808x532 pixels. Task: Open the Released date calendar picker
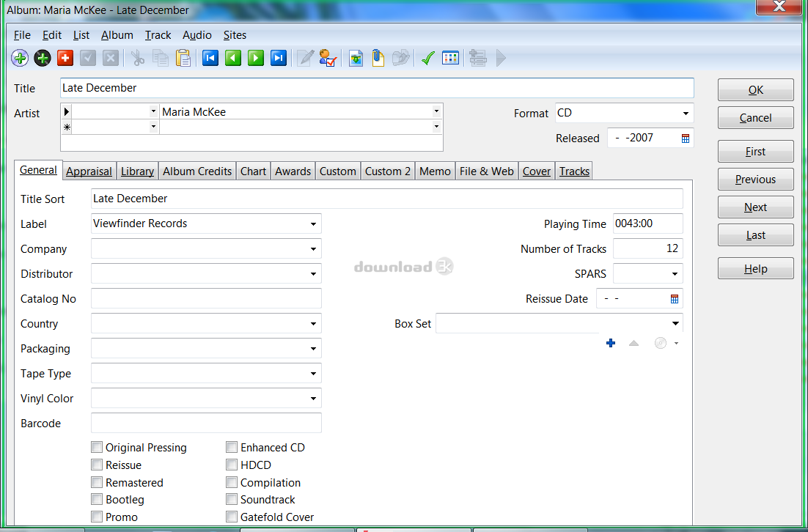[x=686, y=138]
